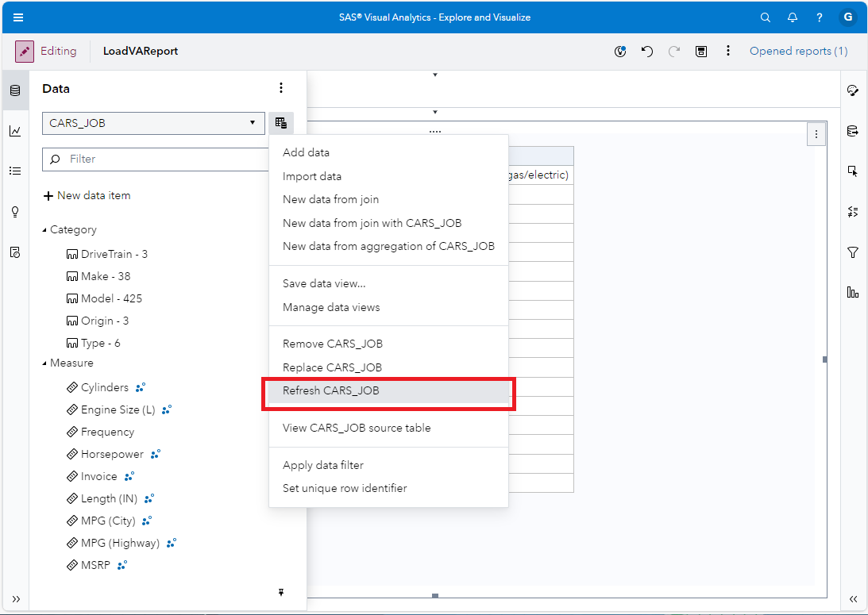Viewport: 868px width, 615px height.
Task: Open the data source options icon beside CARS_JOB
Action: click(x=281, y=122)
